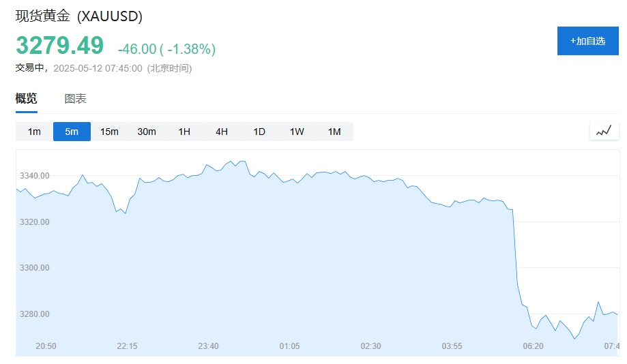Switch to 15m interval
627x364 pixels.
(109, 132)
